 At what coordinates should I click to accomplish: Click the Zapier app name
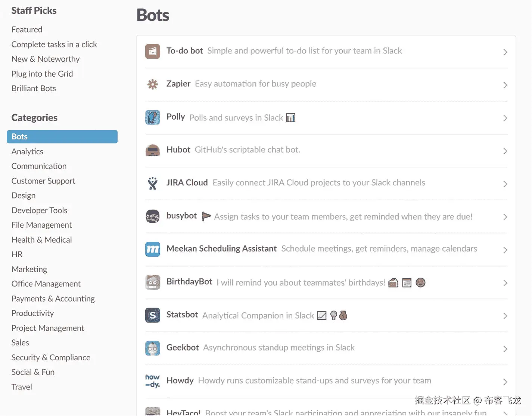point(178,84)
